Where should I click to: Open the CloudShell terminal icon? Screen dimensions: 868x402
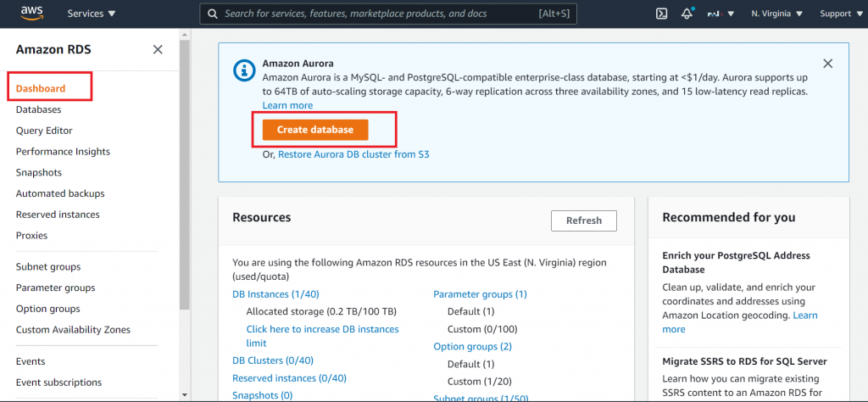coord(662,14)
